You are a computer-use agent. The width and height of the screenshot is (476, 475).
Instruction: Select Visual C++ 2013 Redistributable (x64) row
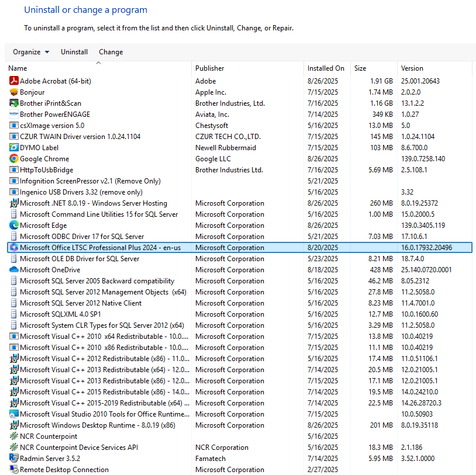point(240,370)
